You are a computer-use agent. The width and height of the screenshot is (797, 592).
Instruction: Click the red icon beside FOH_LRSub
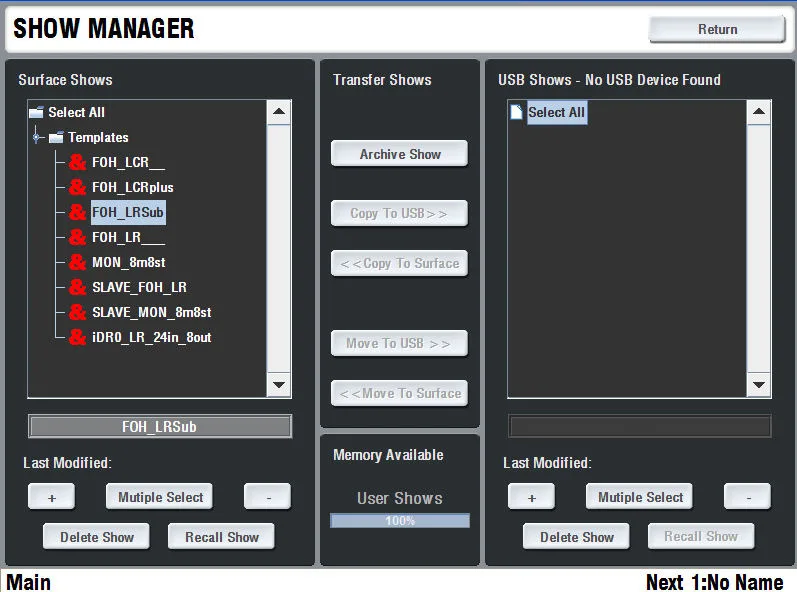tap(77, 212)
